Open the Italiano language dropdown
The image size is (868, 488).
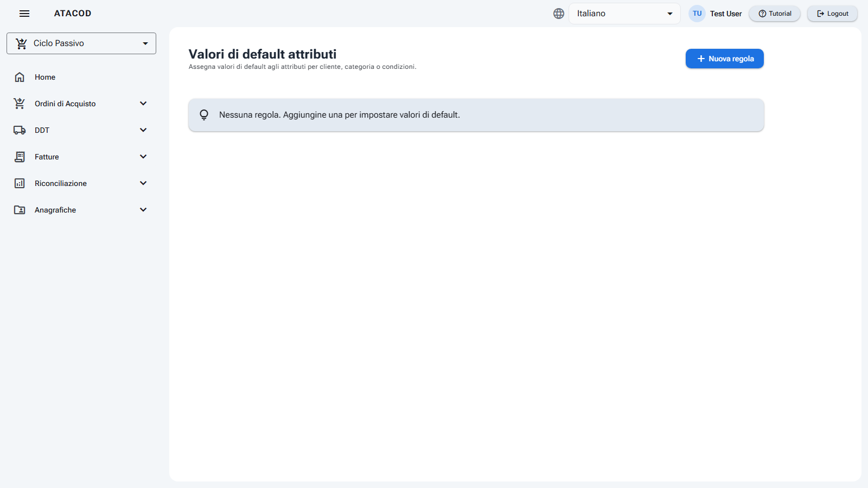(x=624, y=14)
